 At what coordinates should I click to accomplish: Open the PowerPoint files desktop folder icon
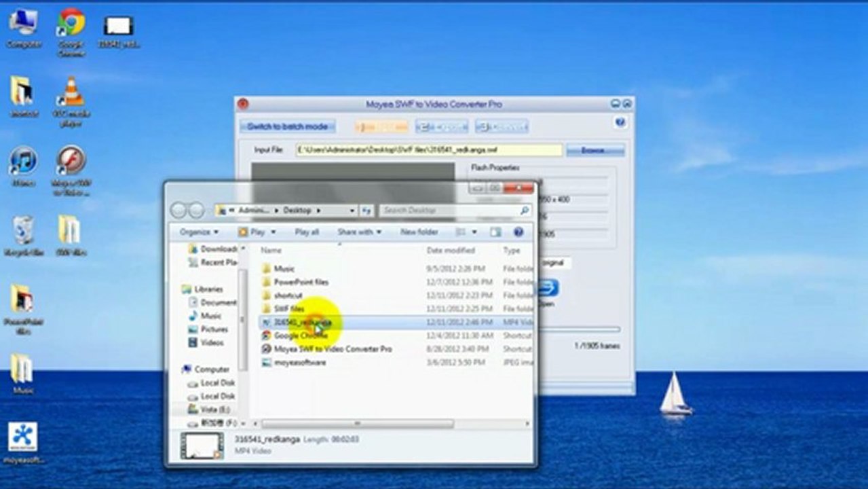[22, 309]
